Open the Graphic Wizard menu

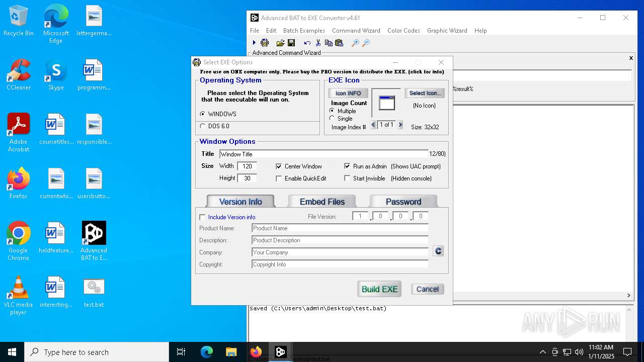[447, 31]
